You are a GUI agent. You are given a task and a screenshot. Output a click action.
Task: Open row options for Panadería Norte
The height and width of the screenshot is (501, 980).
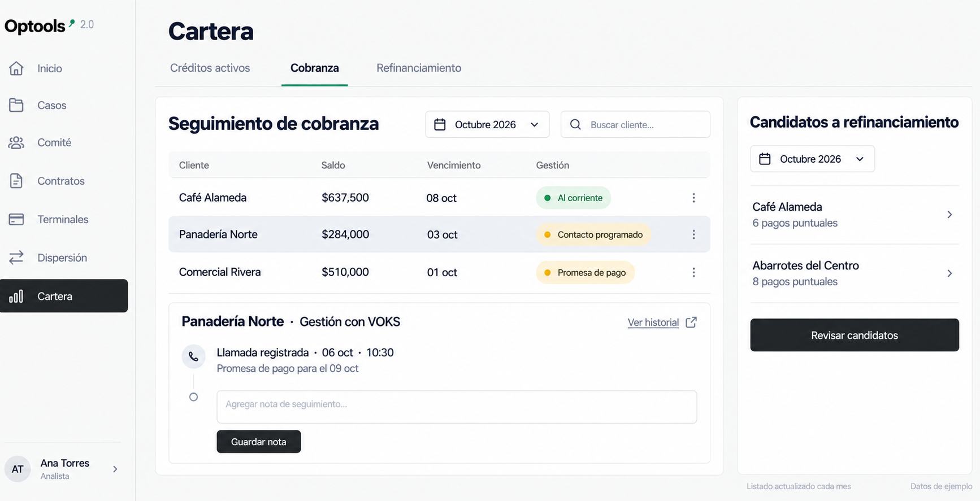[x=693, y=234]
